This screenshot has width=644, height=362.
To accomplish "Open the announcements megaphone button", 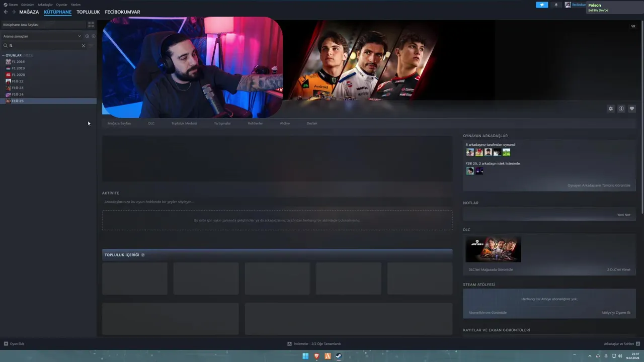I will (542, 5).
